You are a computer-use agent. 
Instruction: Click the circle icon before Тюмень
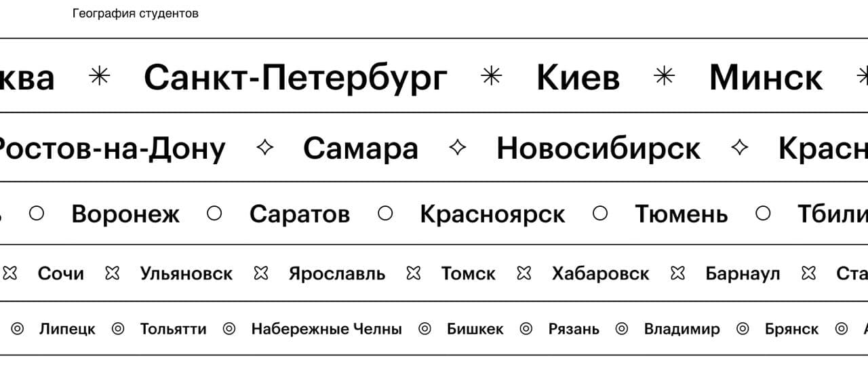[600, 214]
